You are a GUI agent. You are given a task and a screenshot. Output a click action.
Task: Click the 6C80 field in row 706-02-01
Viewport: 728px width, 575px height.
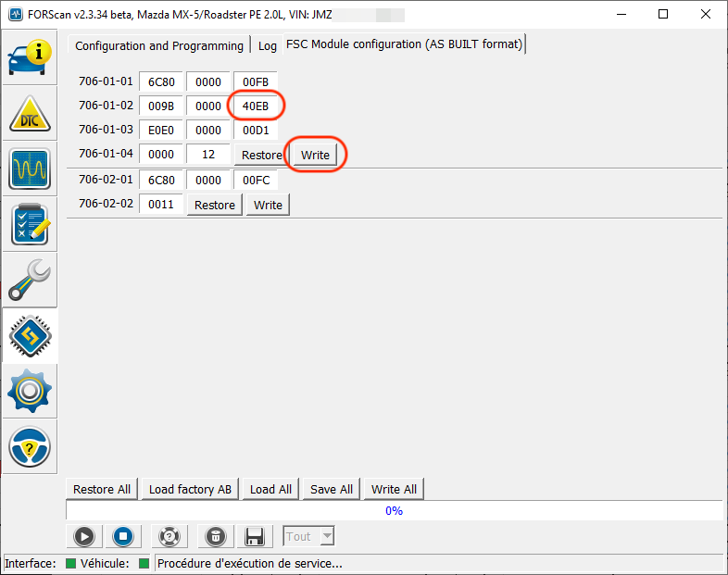tap(161, 180)
